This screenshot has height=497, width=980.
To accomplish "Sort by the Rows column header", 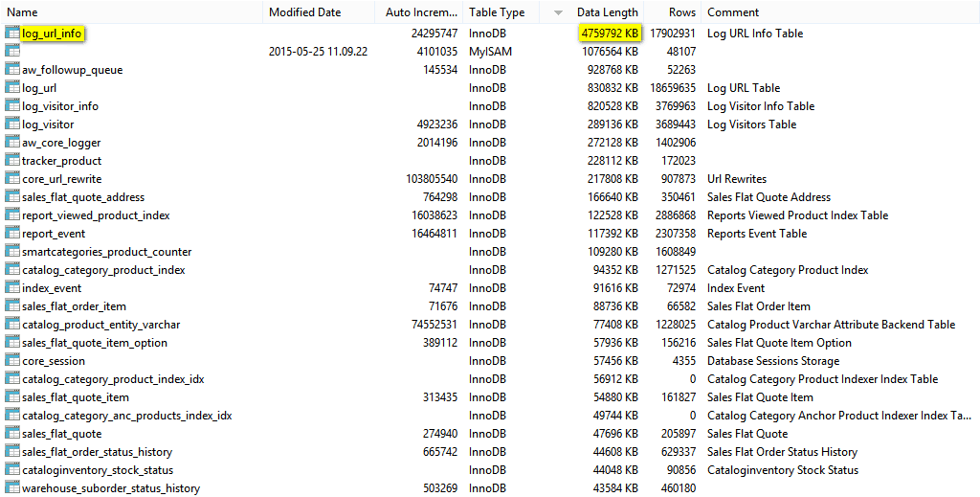I will pos(681,12).
